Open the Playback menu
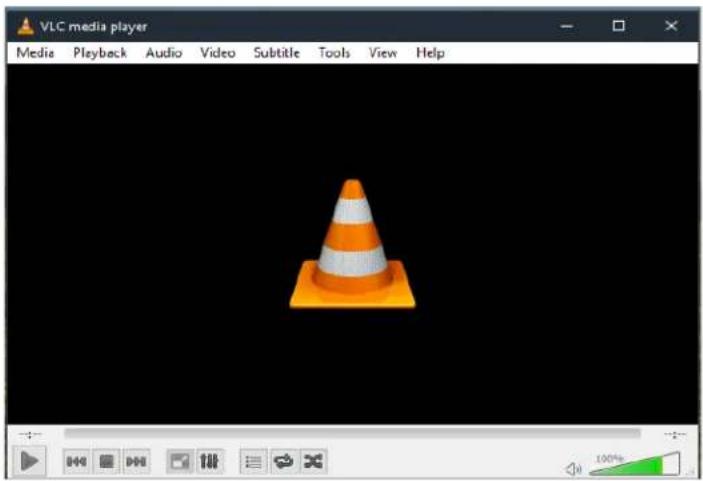 100,53
